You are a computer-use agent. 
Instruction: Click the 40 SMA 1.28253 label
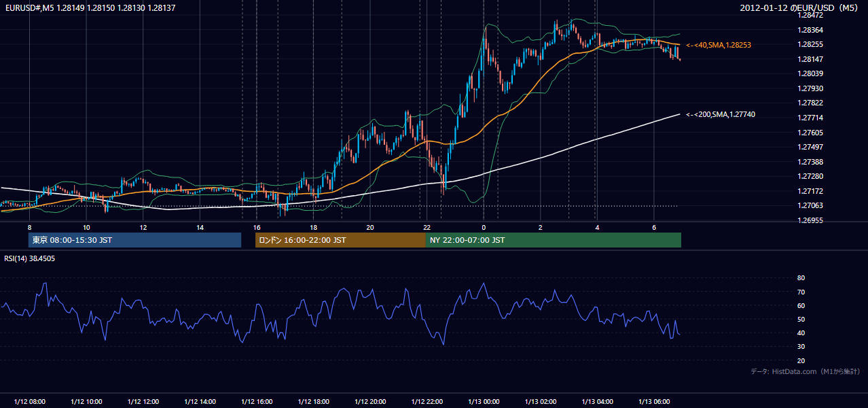[719, 45]
